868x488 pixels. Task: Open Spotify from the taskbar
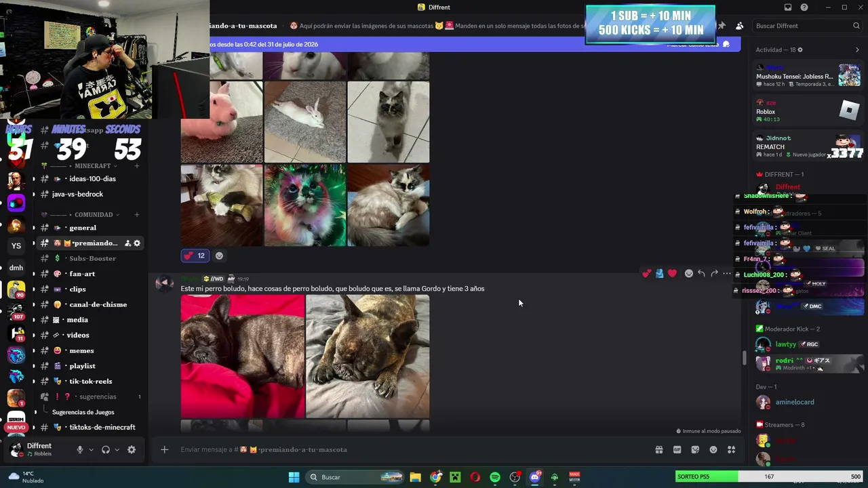(495, 477)
